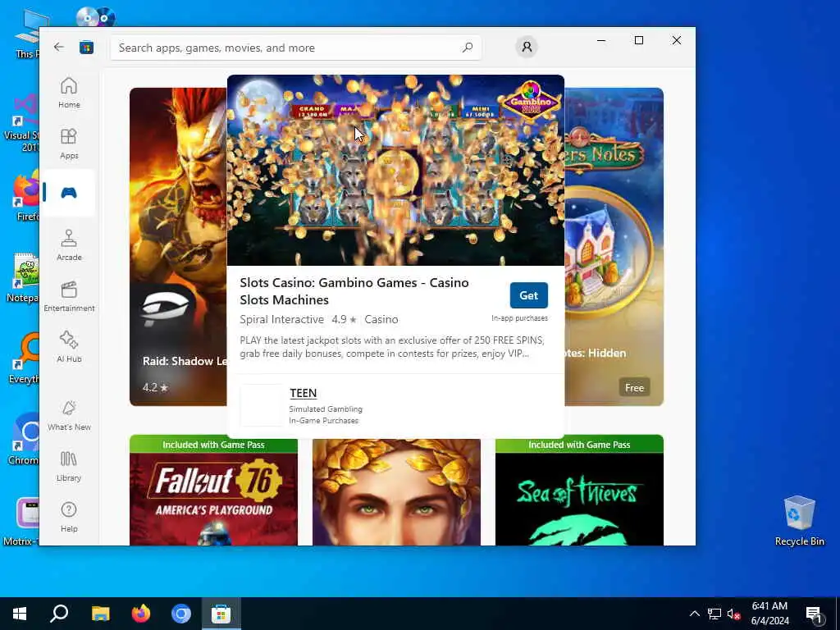Open Windows taskbar search

click(x=59, y=614)
